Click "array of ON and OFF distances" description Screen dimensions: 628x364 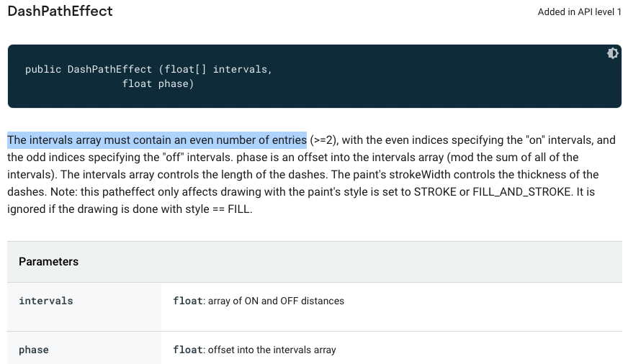(276, 301)
